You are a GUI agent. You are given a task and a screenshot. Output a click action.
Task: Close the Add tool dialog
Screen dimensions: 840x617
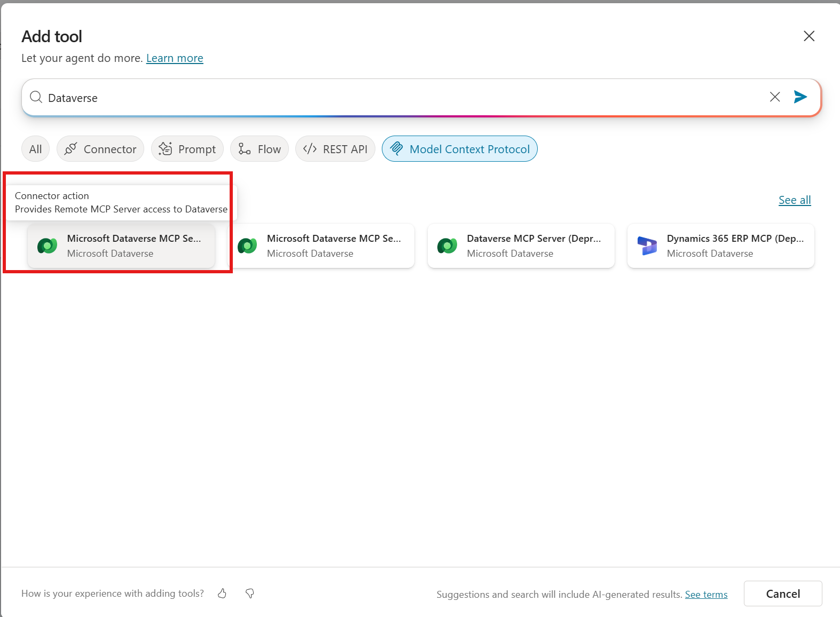pos(809,36)
